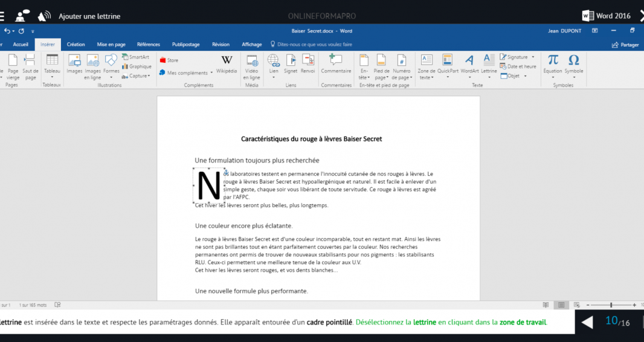644x342 pixels.
Task: Open the QuickPart menu
Action: (448, 66)
